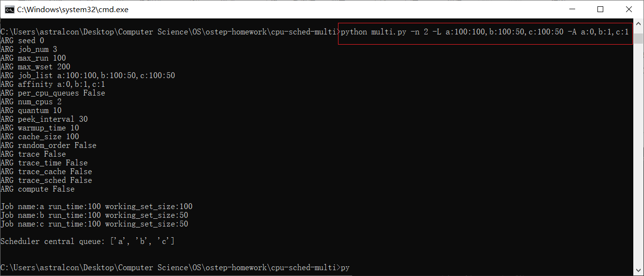Click the scrollbar up arrow
Image resolution: width=644 pixels, height=276 pixels.
[639, 23]
